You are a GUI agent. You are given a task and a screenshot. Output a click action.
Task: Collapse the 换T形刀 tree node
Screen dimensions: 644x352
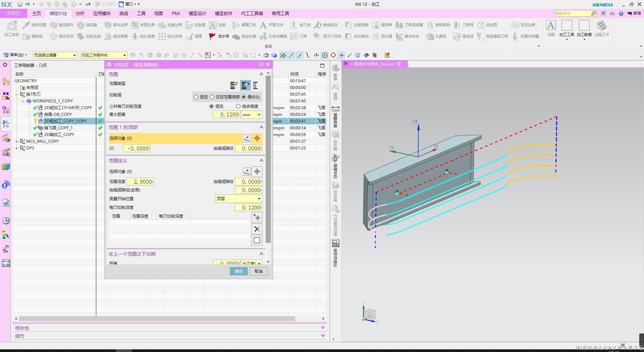click(x=16, y=94)
